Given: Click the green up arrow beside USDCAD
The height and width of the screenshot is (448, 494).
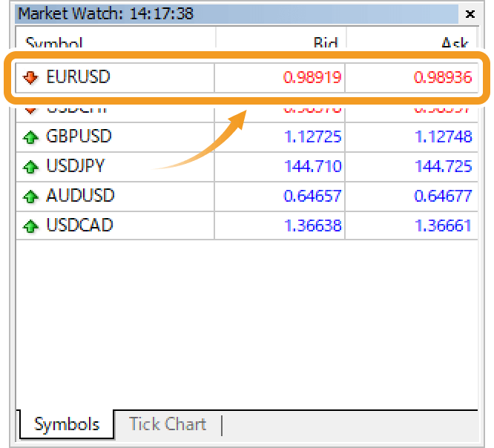Looking at the screenshot, I should 30,225.
